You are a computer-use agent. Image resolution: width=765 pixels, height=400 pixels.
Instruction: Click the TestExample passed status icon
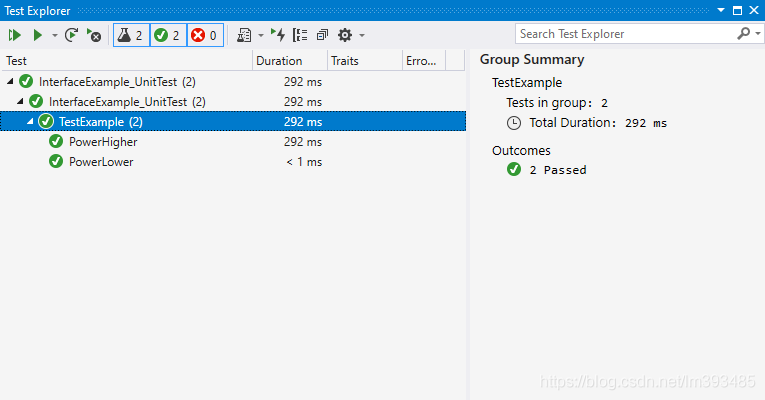[x=46, y=121]
